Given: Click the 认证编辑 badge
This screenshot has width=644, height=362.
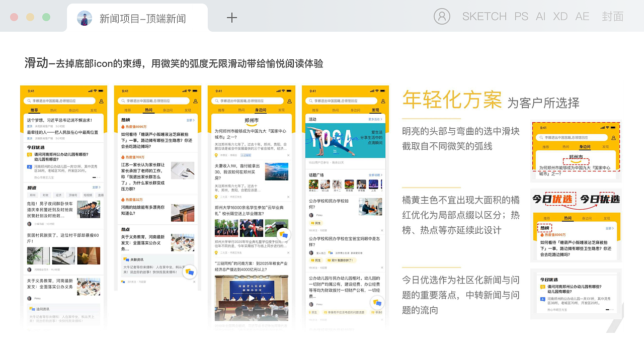Looking at the screenshot, I should (x=246, y=155).
